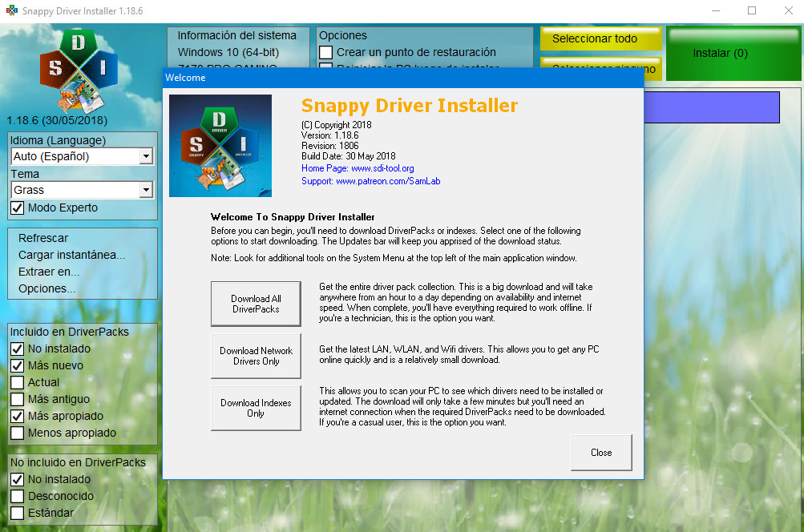
Task: Check the Menos apropiado filter
Action: click(18, 433)
